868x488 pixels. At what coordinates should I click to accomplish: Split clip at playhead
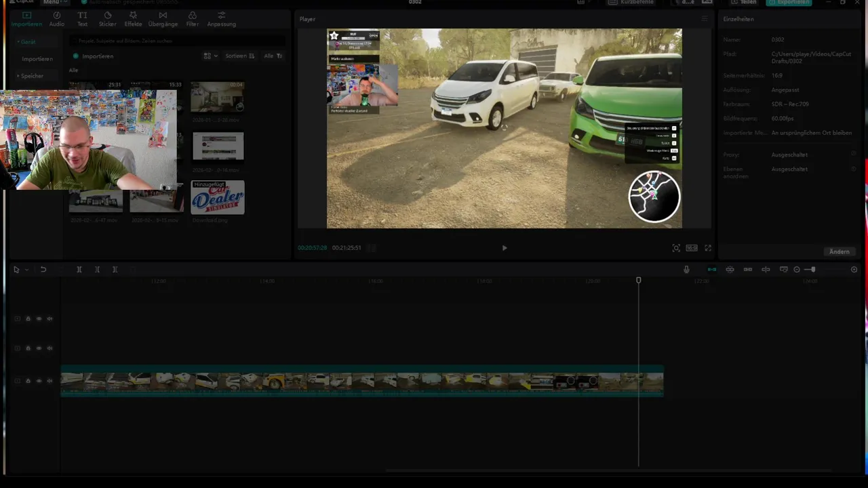pyautogui.click(x=79, y=270)
